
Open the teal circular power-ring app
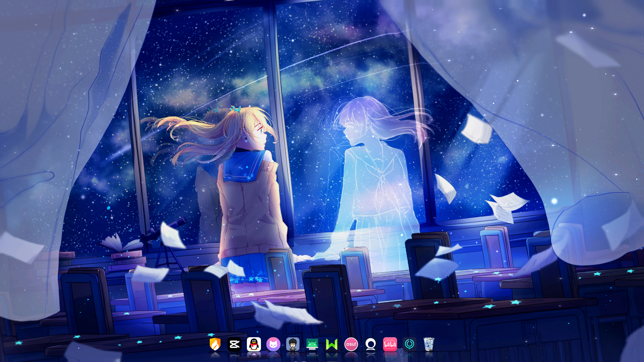(410, 344)
